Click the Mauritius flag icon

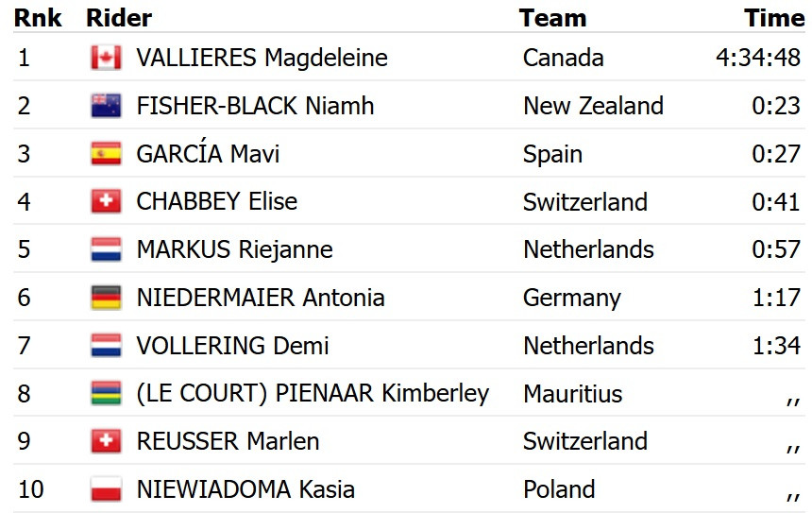pos(106,393)
